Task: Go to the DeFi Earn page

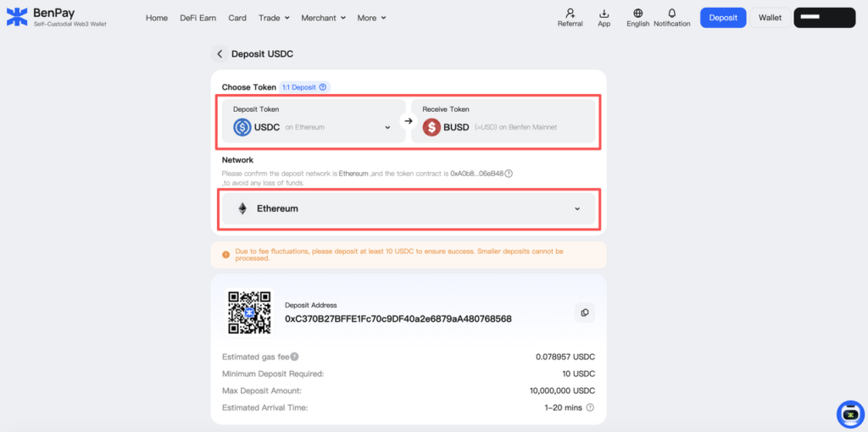Action: point(198,18)
